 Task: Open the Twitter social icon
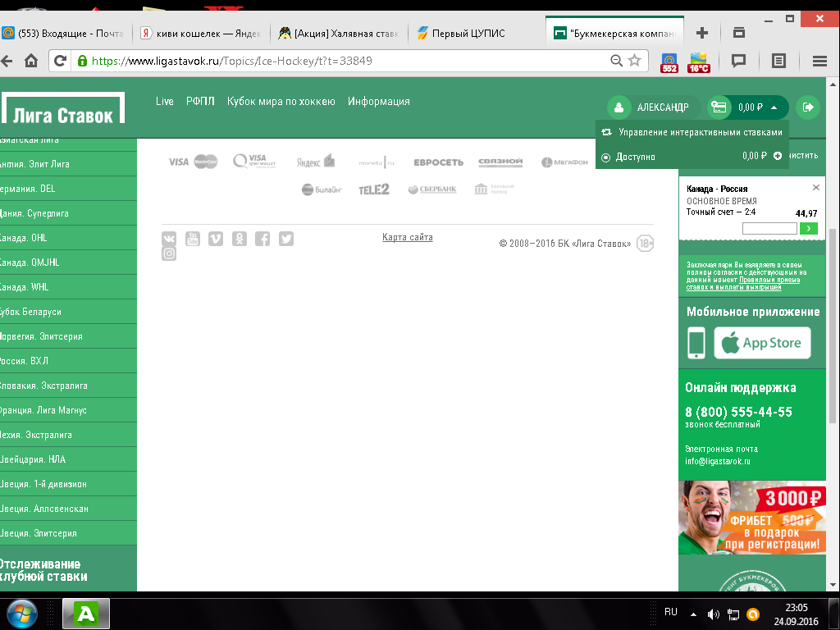[x=286, y=239]
